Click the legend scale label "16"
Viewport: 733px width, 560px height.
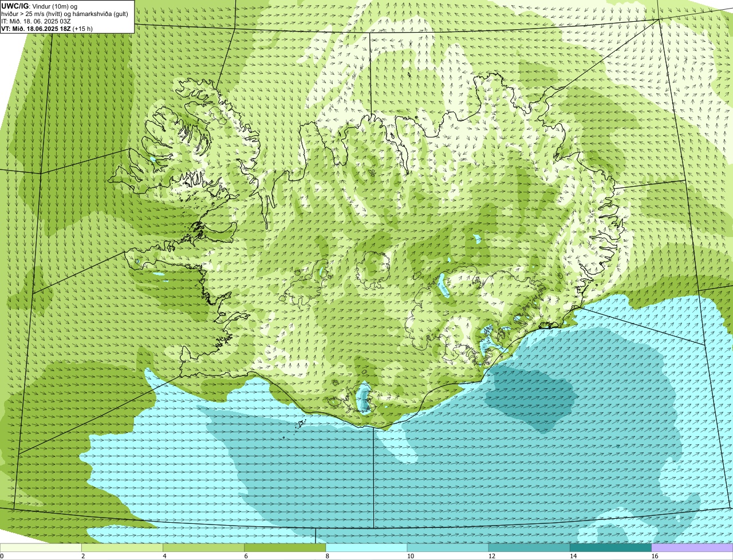654,556
